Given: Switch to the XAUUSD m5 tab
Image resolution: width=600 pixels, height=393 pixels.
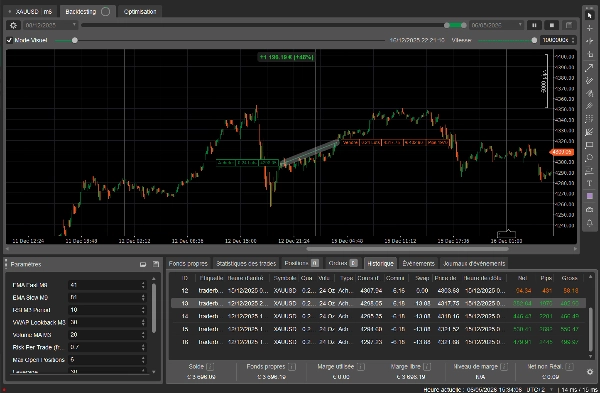Looking at the screenshot, I should (31, 11).
